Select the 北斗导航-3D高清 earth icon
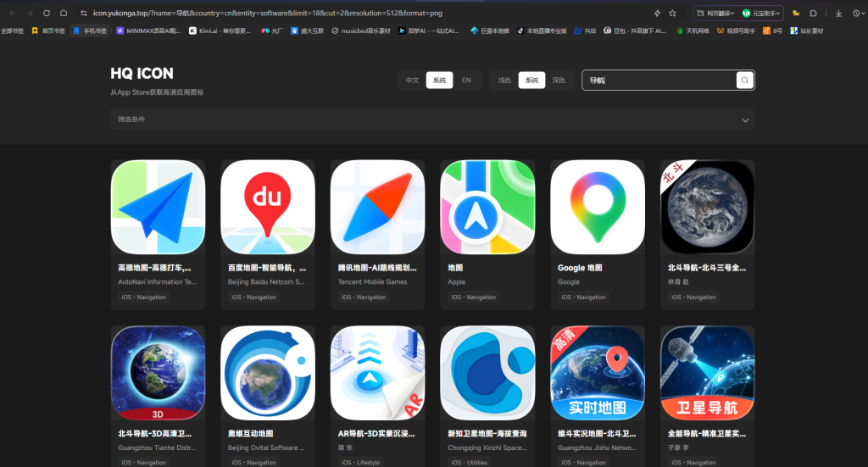 158,373
